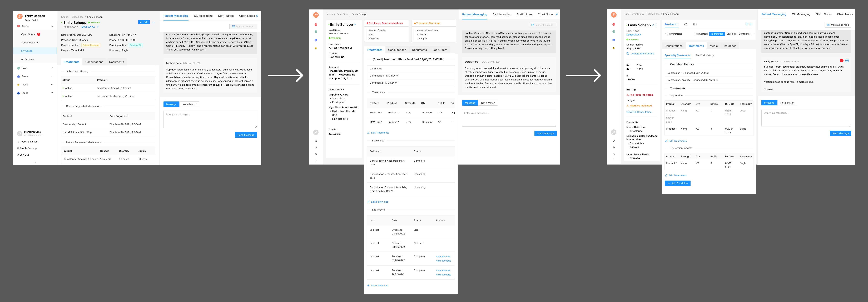The image size is (868, 302).
Task: Set case status to On Hold
Action: (731, 34)
